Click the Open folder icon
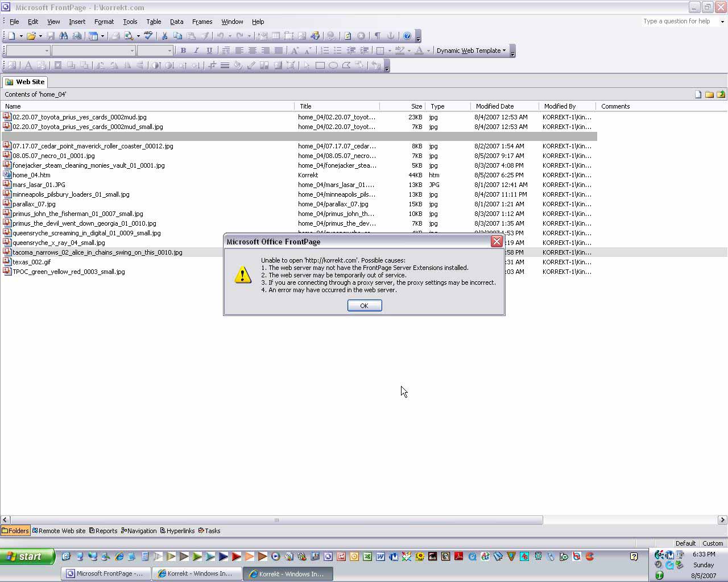Image resolution: width=728 pixels, height=582 pixels. (x=31, y=36)
